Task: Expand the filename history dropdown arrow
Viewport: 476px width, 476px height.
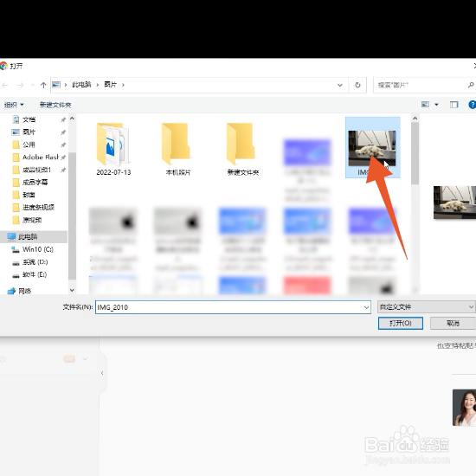Action: click(366, 307)
